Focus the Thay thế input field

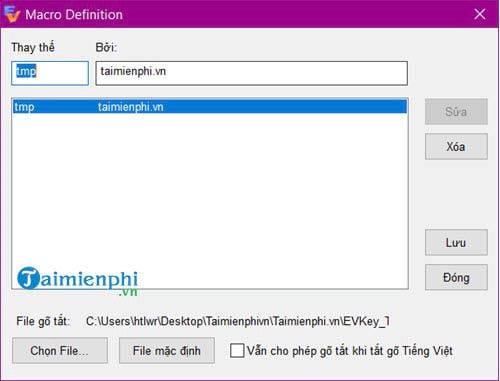point(50,73)
